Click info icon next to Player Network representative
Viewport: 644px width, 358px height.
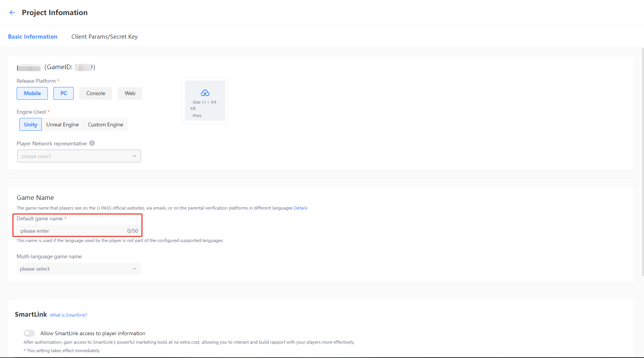coord(92,143)
